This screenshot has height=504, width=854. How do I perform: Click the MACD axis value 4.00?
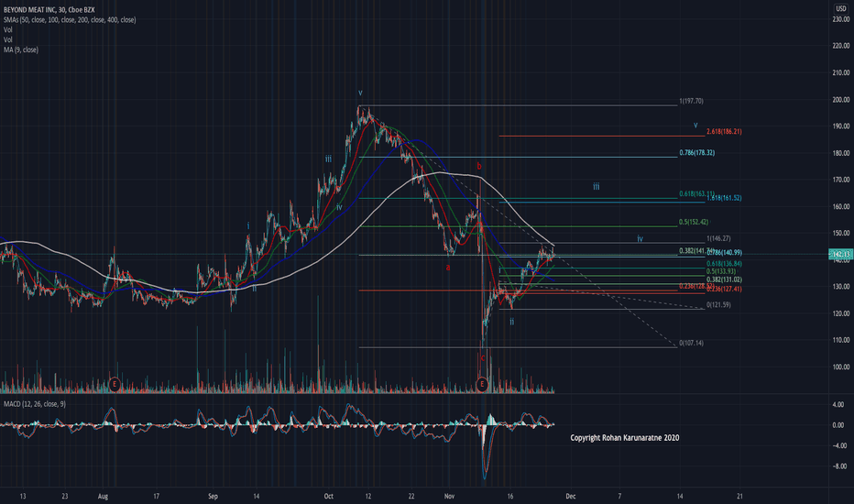click(x=839, y=405)
